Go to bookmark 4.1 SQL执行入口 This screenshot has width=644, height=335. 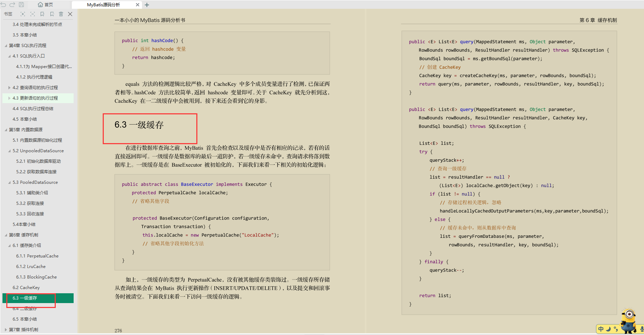pyautogui.click(x=29, y=56)
